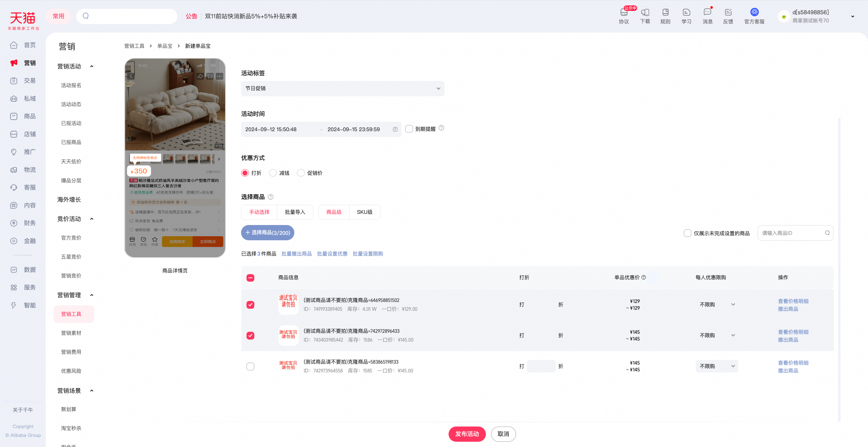868x447 pixels.
Task: Open 智能 section in sidebar
Action: click(x=23, y=305)
